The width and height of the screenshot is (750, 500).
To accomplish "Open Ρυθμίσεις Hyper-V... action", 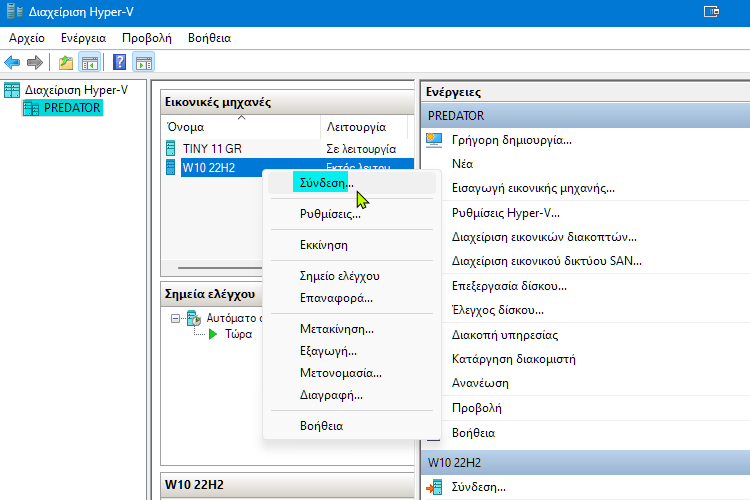I will tap(506, 213).
